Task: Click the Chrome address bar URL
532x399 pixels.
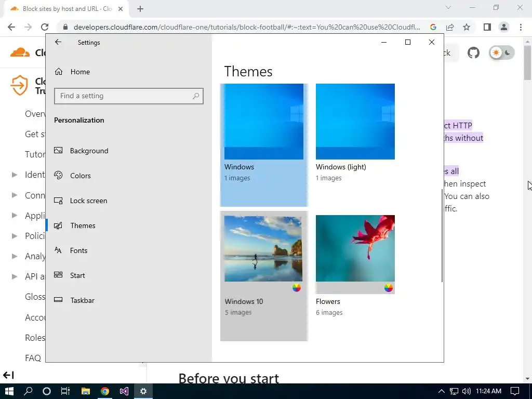Action: pyautogui.click(x=247, y=27)
